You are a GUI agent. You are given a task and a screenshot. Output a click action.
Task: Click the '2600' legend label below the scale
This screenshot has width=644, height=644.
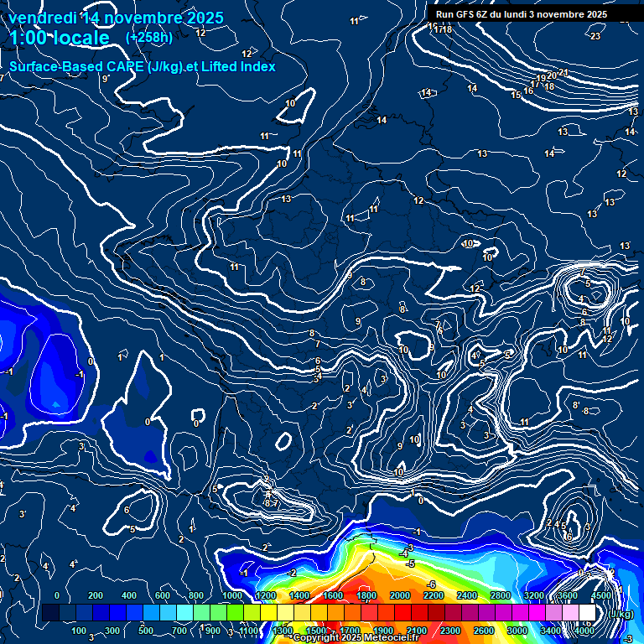pyautogui.click(x=483, y=631)
